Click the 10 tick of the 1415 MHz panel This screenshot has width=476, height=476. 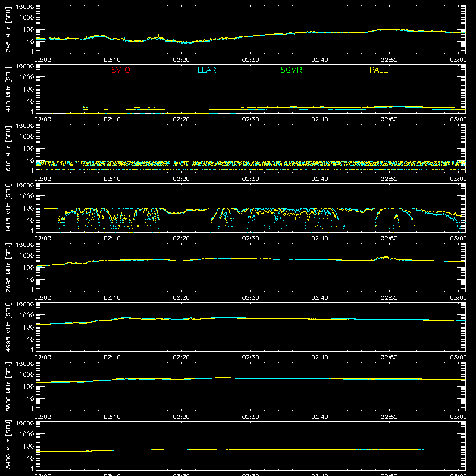[x=30, y=220]
